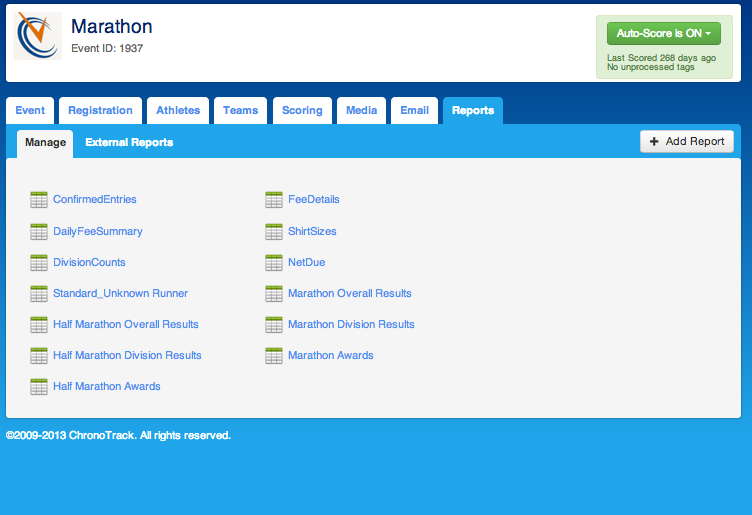
Task: Go to the Athletes tab
Action: (x=178, y=111)
